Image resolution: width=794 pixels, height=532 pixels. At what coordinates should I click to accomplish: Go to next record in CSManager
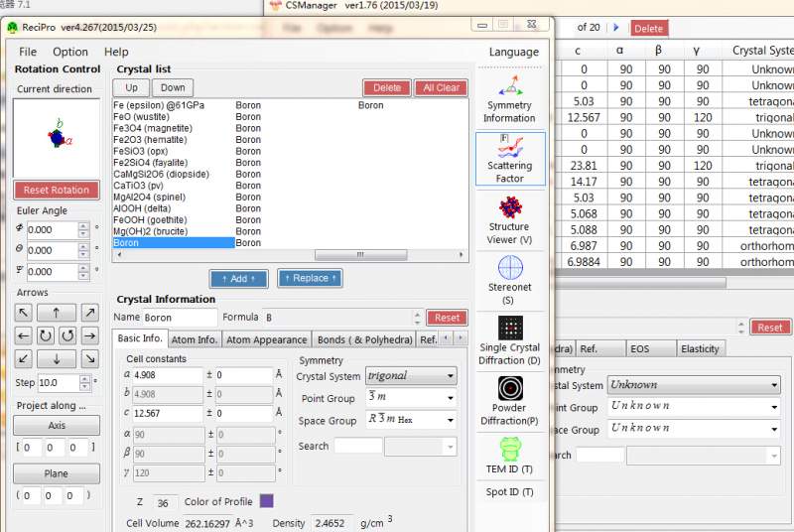(x=615, y=28)
